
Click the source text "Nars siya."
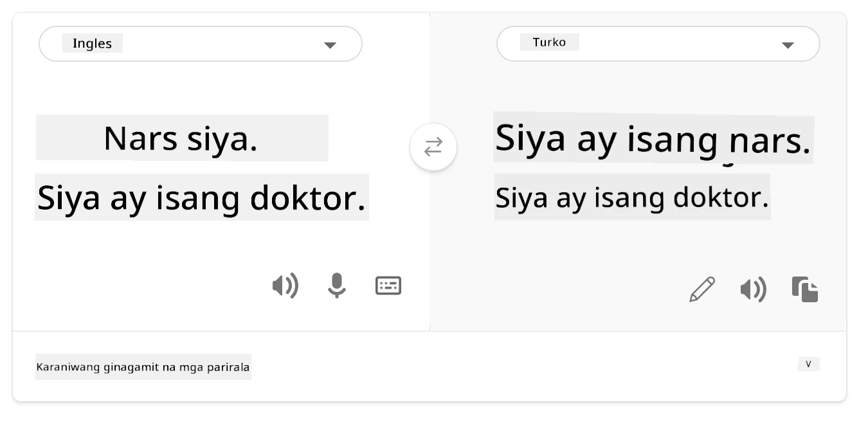click(181, 138)
